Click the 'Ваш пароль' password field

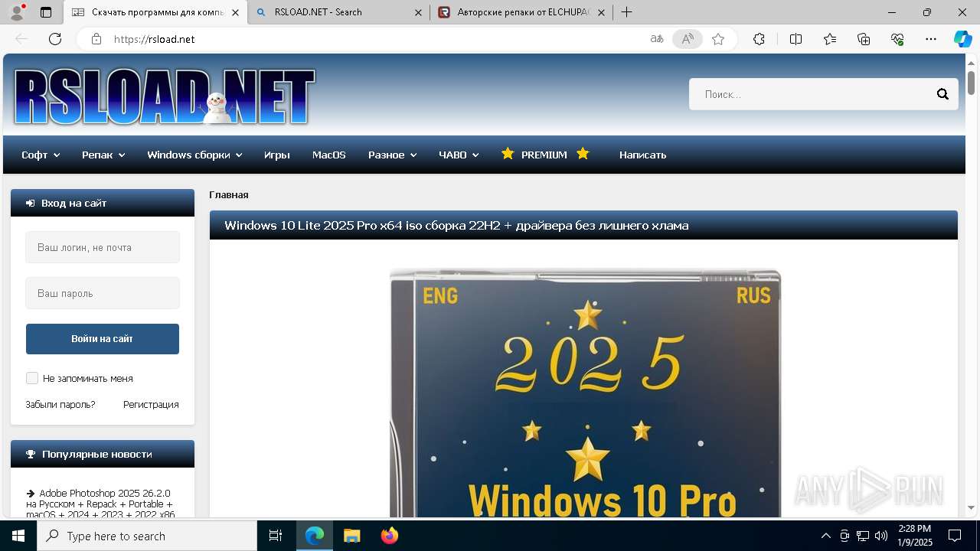(x=103, y=293)
